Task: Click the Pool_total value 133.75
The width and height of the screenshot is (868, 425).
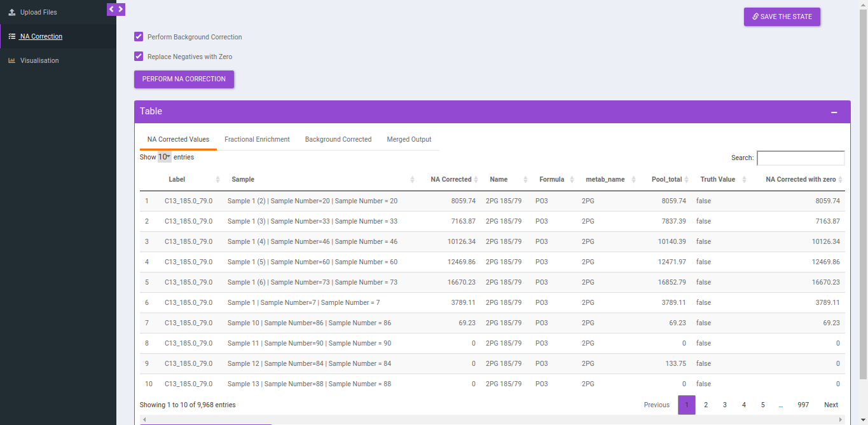Action: (x=676, y=364)
